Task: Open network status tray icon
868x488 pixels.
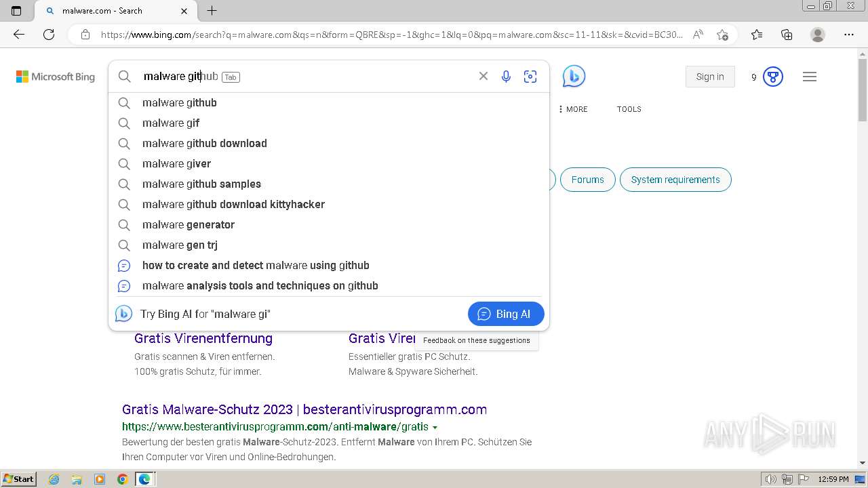Action: point(787,479)
